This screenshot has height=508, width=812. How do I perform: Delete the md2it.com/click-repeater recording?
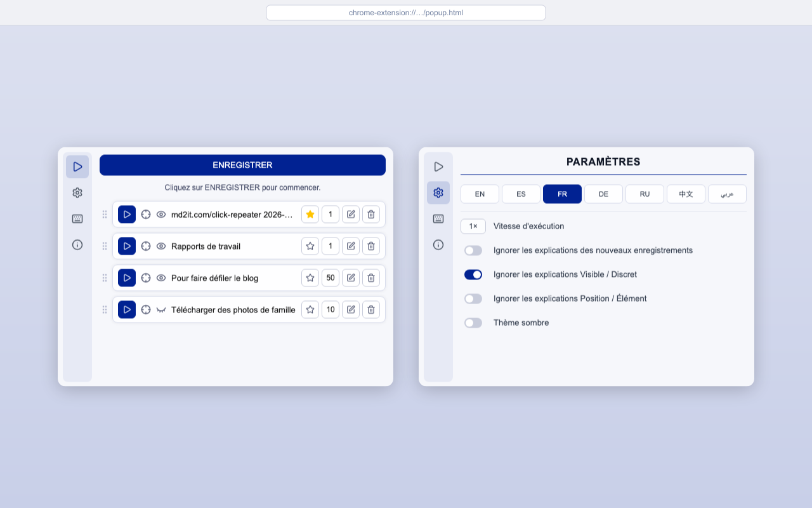pyautogui.click(x=371, y=215)
